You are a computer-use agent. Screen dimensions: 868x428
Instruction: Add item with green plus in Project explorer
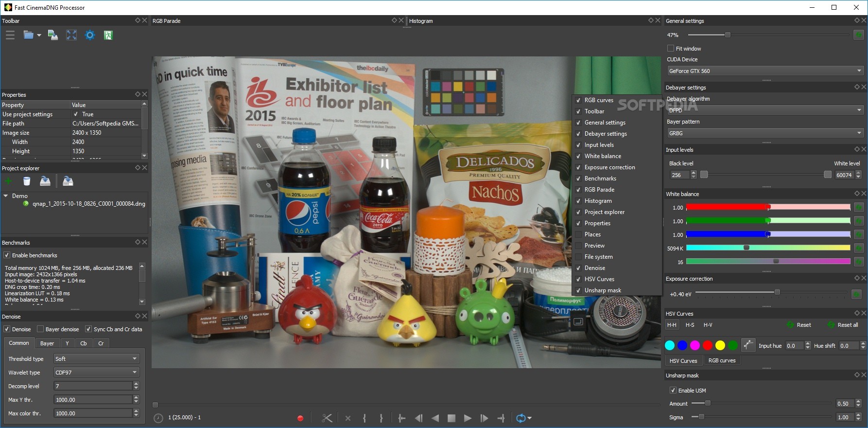coord(8,181)
